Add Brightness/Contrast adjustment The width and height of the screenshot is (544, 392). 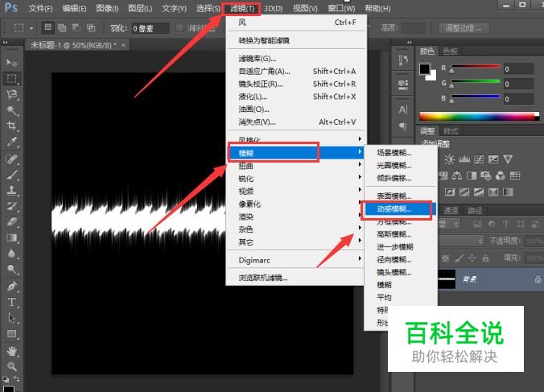(x=449, y=159)
